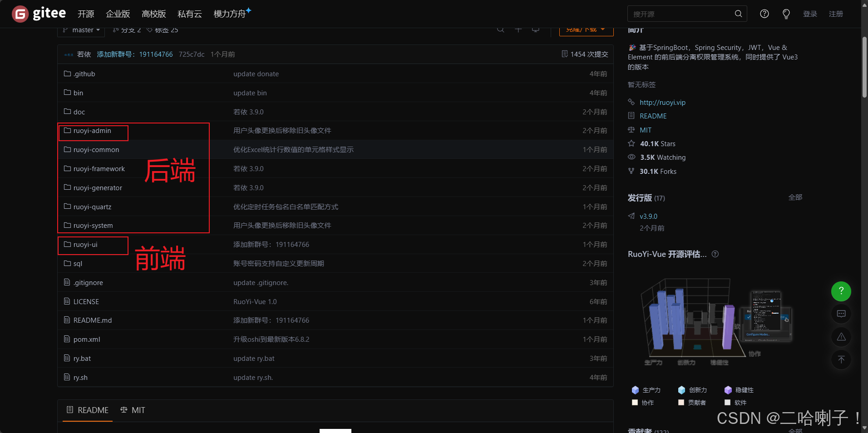Click the page vertical scrollbar
This screenshot has height=433, width=868.
[x=864, y=67]
